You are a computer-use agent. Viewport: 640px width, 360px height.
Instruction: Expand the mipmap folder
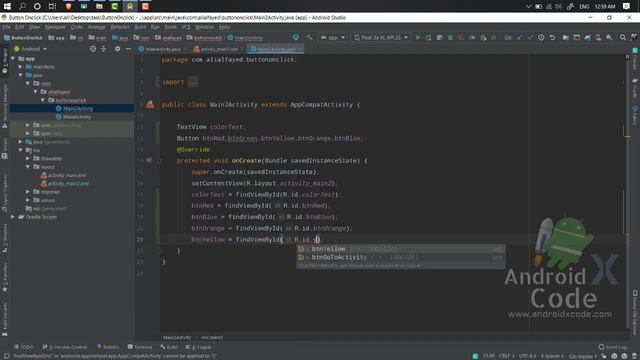(x=28, y=191)
